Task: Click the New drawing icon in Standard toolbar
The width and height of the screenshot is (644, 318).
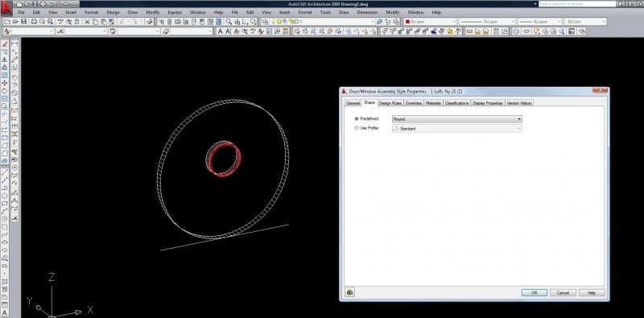Action: [7, 22]
